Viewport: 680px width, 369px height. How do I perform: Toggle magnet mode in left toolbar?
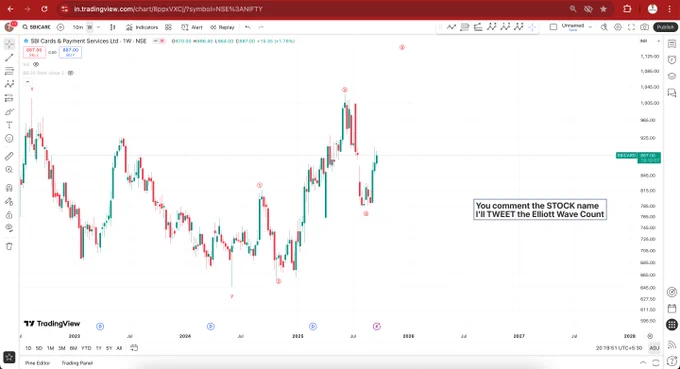(x=9, y=188)
